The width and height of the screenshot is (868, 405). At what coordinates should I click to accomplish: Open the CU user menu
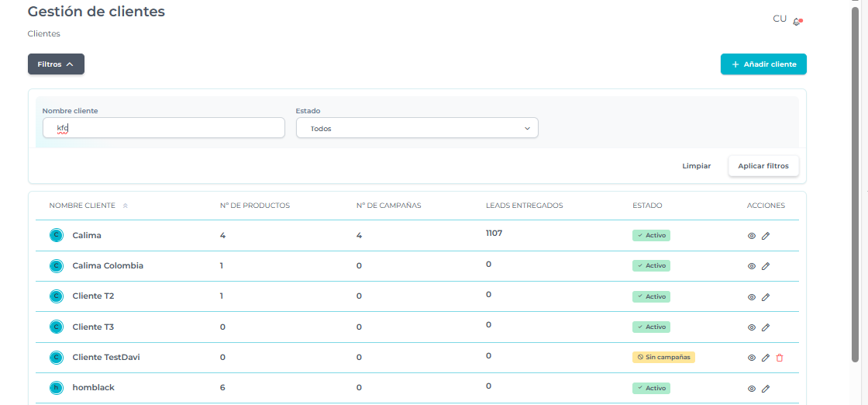(780, 19)
